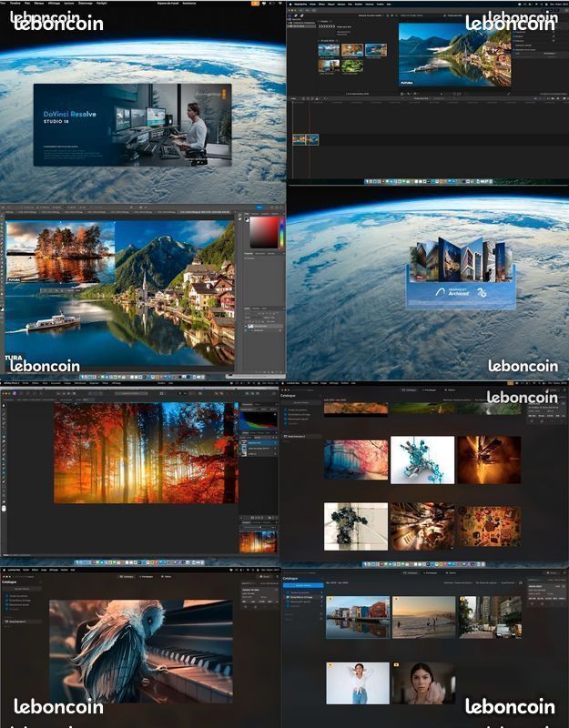
Task: Click the Graphisoft Archicad 26 splash screen
Action: coord(461,273)
